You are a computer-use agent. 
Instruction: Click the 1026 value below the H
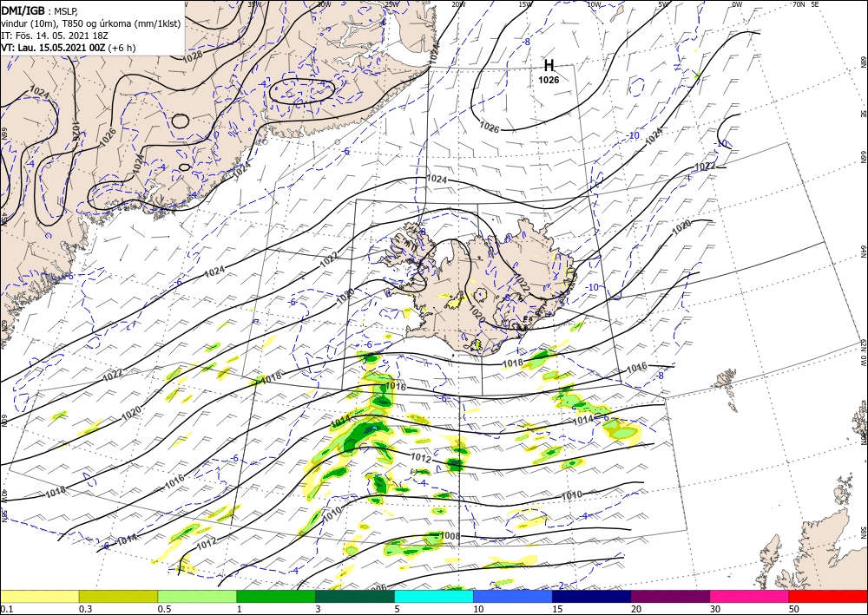point(549,80)
